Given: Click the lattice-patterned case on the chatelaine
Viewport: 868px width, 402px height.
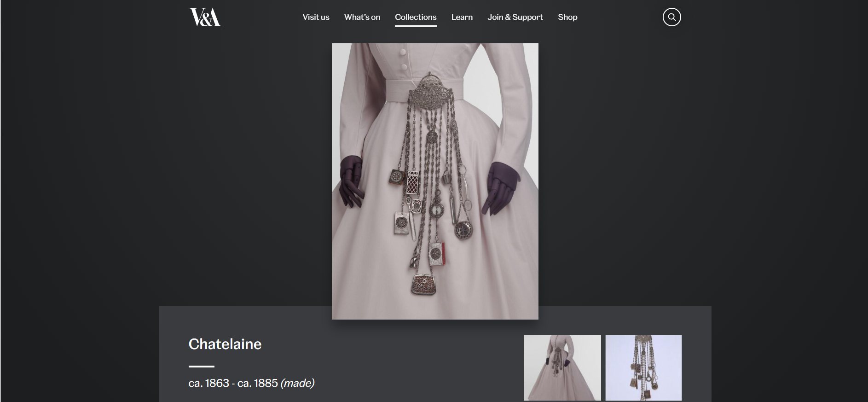Looking at the screenshot, I should point(413,183).
